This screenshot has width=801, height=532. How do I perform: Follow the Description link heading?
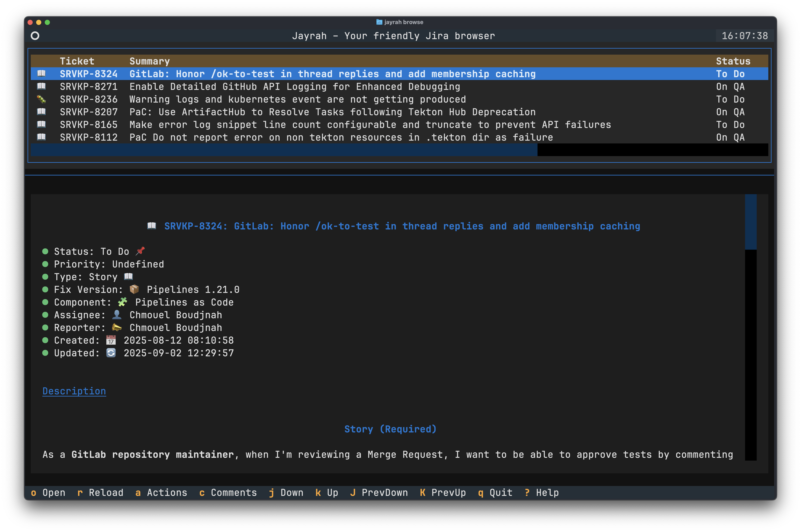coord(74,391)
